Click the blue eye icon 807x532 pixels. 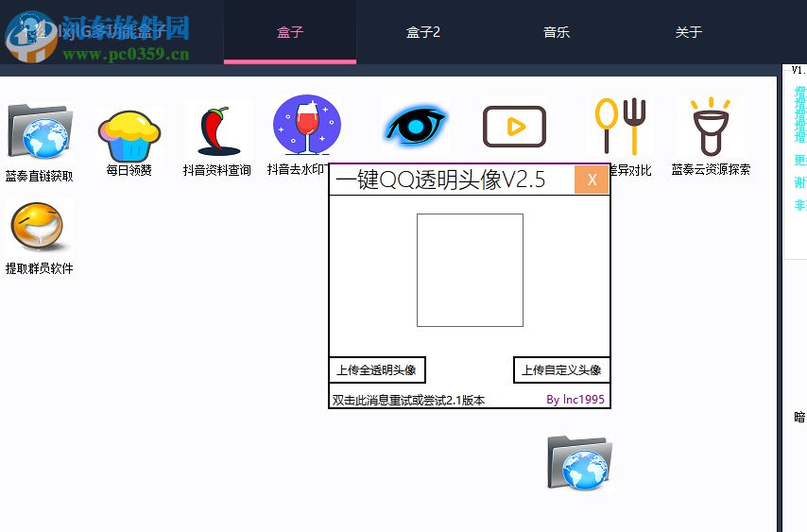pos(416,125)
